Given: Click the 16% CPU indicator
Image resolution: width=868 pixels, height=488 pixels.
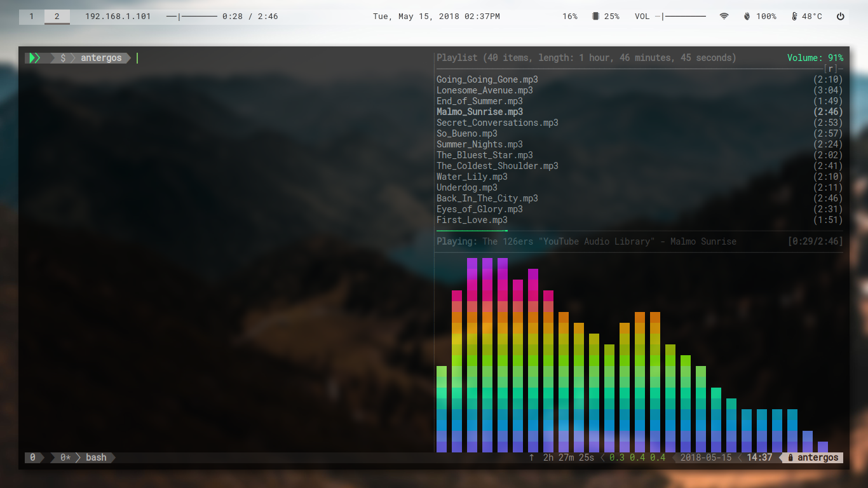Looking at the screenshot, I should tap(570, 17).
